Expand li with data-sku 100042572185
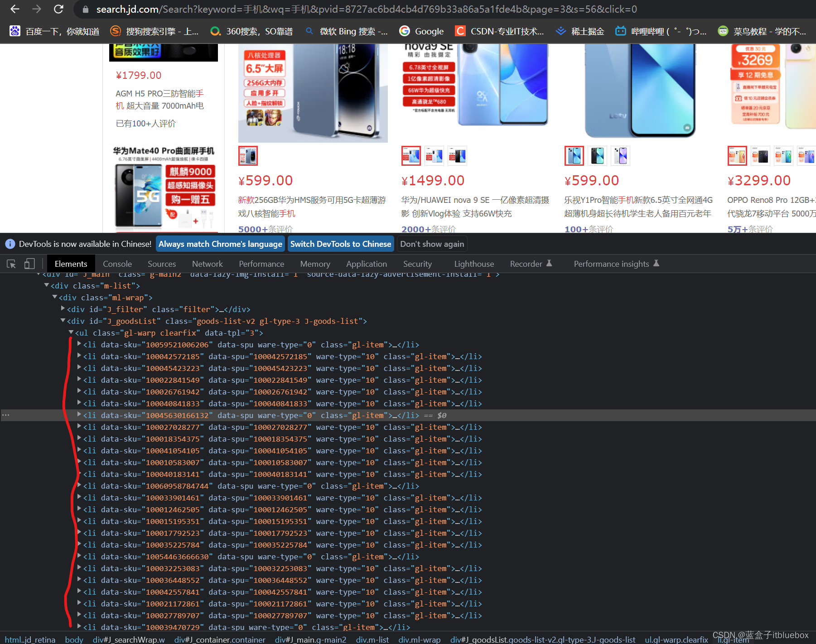This screenshot has height=644, width=816. [79, 356]
